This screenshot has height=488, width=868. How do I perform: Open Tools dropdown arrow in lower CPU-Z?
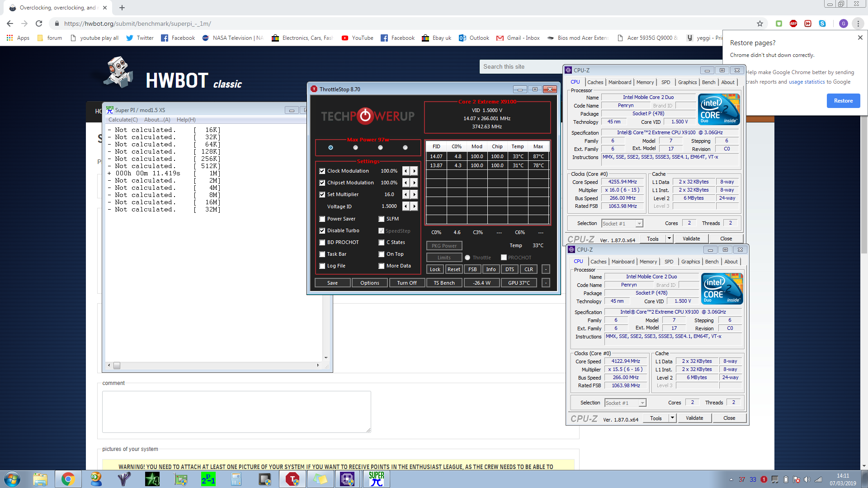point(672,418)
